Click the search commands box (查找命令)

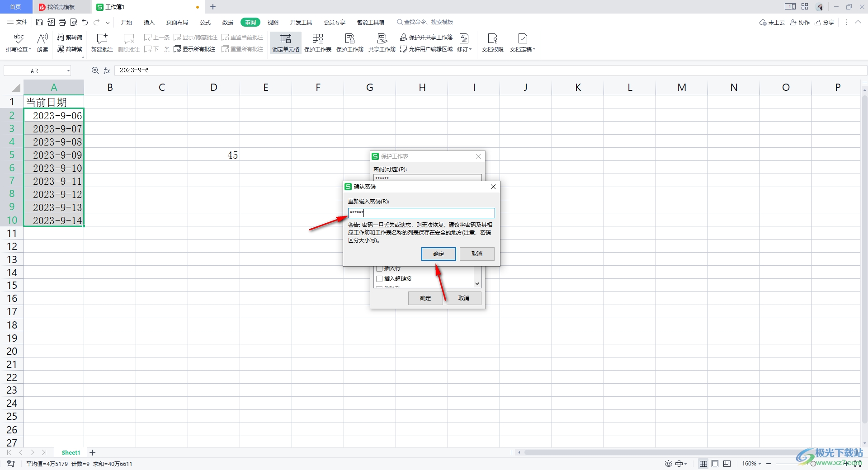tap(425, 22)
